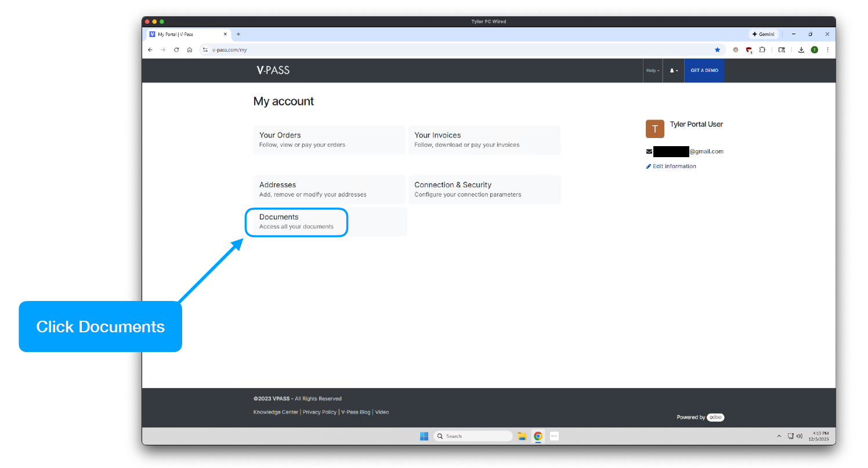868x468 pixels.
Task: Reload the V-Pass page
Action: [x=176, y=50]
